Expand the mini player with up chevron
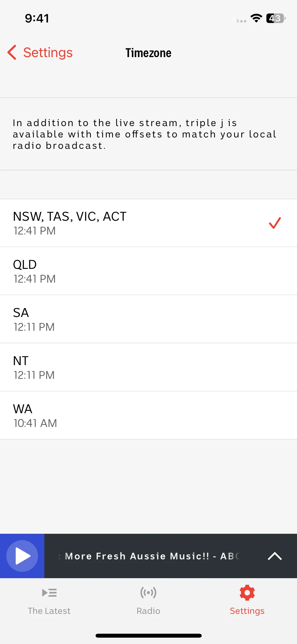The image size is (297, 644). [x=275, y=556]
